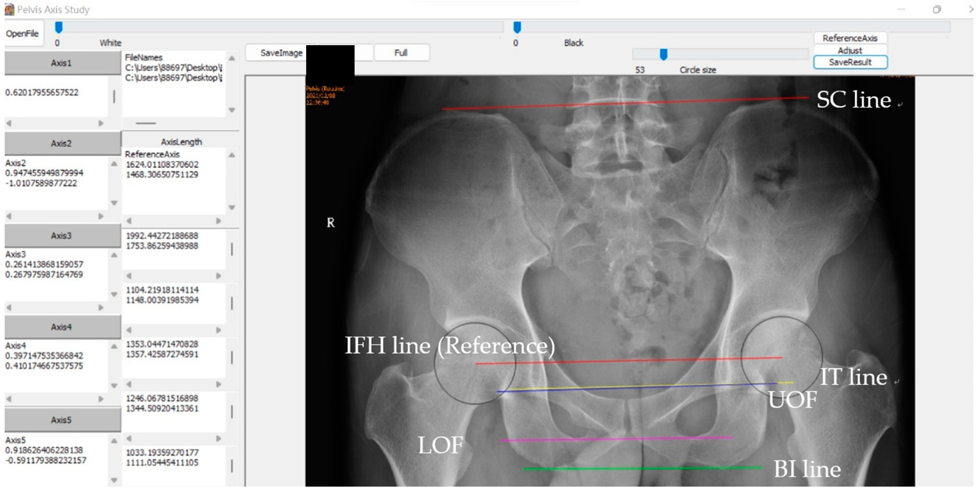This screenshot has height=493, width=980.
Task: Click the Full button
Action: pos(402,53)
